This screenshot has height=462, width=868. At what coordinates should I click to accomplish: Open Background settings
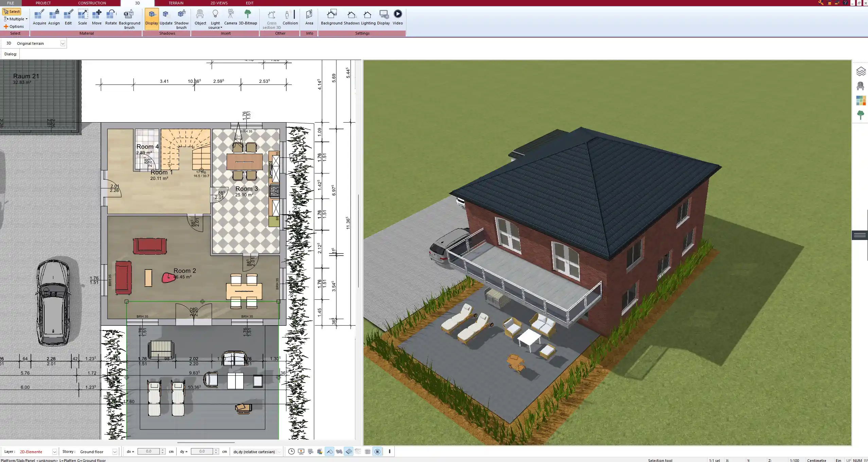332,18
